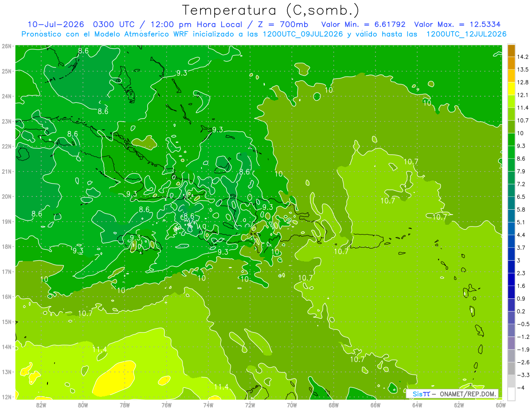Image resolution: width=532 pixels, height=411 pixels.
Task: Click the "64W" longitude axis label
Action: coord(417,405)
